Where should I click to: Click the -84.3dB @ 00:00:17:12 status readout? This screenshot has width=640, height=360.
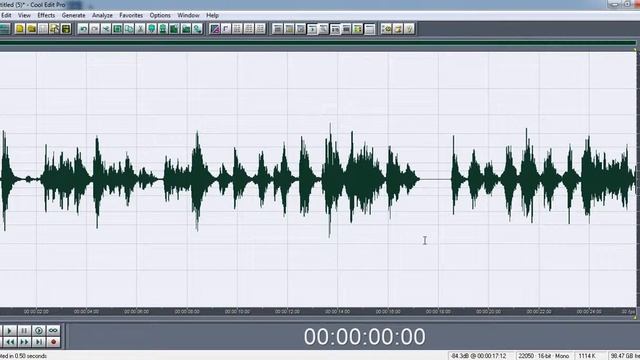click(x=478, y=356)
